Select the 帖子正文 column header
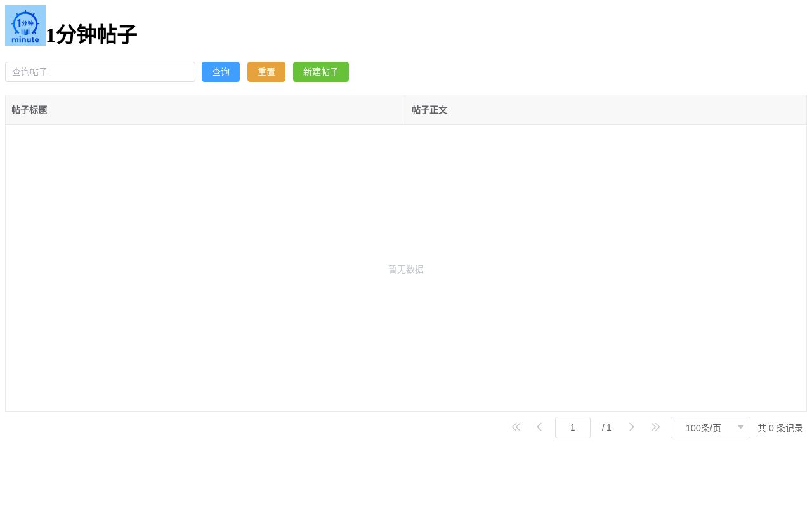This screenshot has width=812, height=508. click(429, 110)
